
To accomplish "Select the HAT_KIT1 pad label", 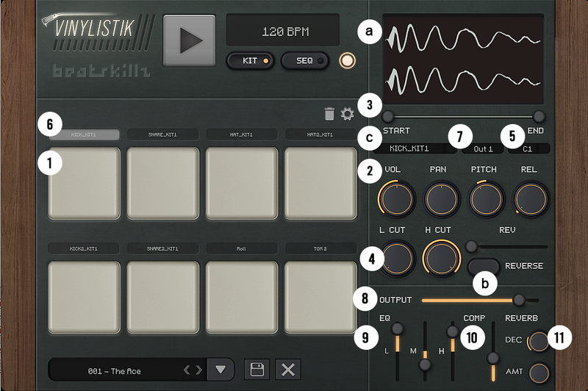I will pos(241,134).
